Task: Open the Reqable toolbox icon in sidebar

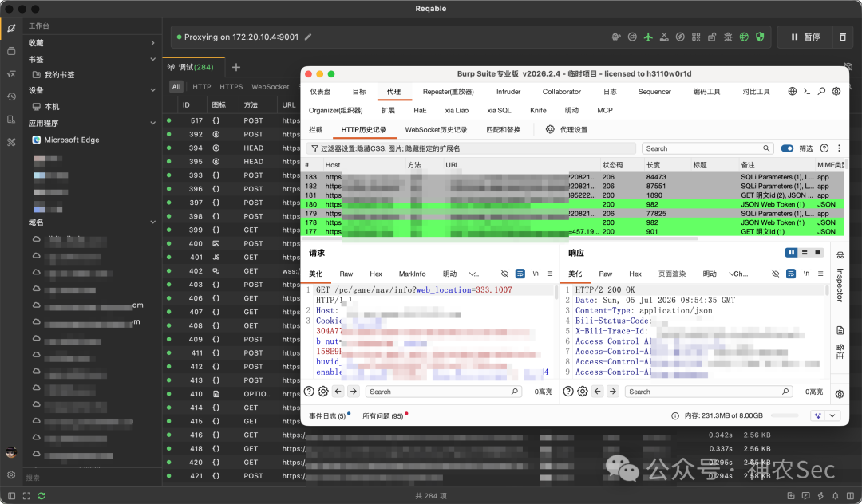Action: (x=11, y=142)
